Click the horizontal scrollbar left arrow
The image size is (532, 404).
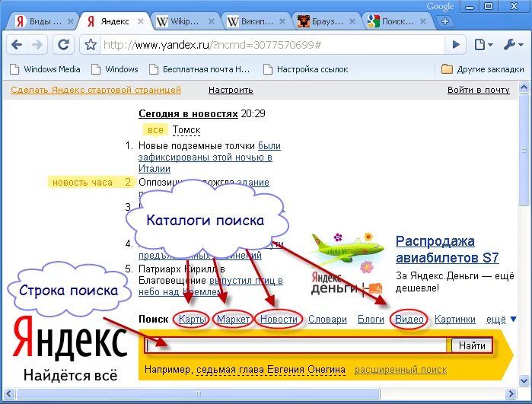(x=8, y=394)
